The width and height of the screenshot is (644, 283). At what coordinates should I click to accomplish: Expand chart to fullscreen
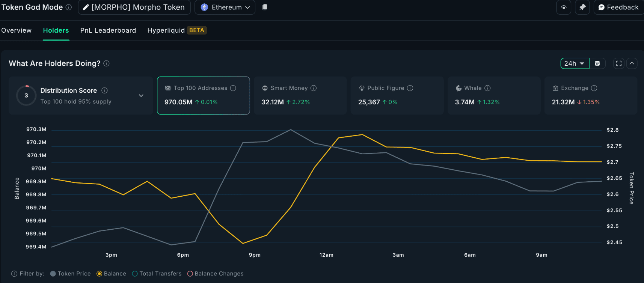point(619,63)
